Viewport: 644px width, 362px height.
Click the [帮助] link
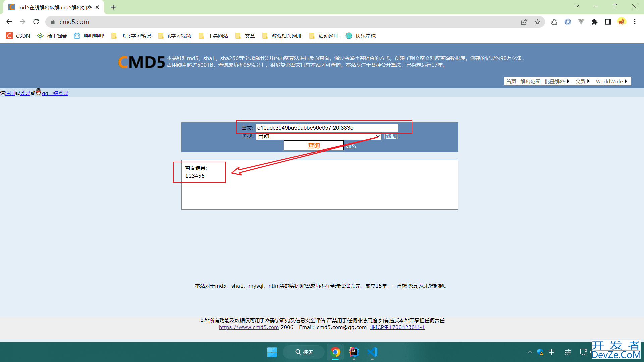tap(391, 136)
